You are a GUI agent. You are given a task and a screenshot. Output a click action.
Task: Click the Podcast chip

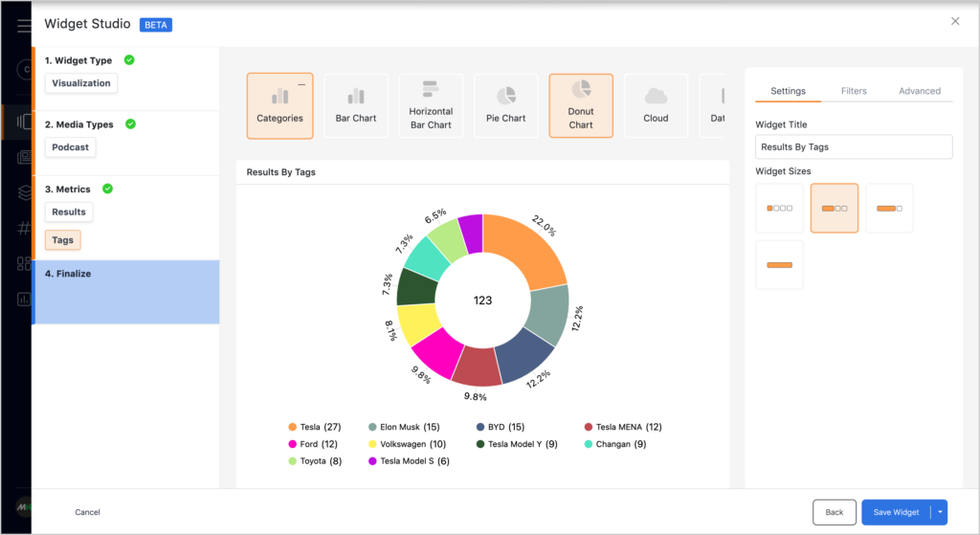coord(70,147)
